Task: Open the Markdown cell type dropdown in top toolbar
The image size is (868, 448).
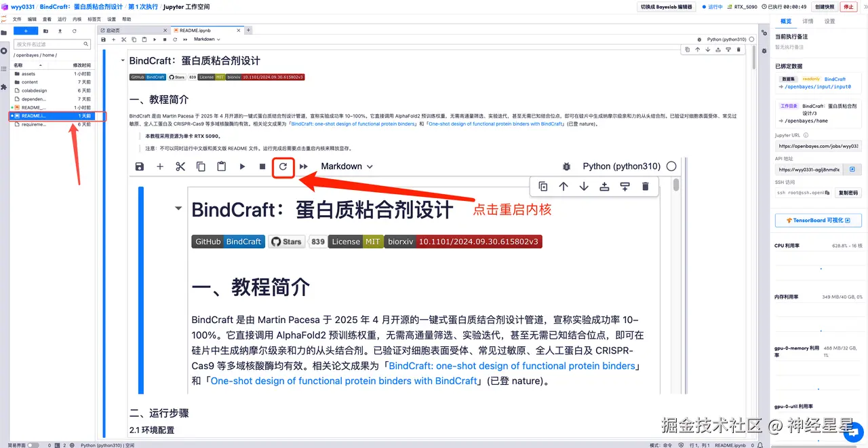Action: tap(207, 39)
